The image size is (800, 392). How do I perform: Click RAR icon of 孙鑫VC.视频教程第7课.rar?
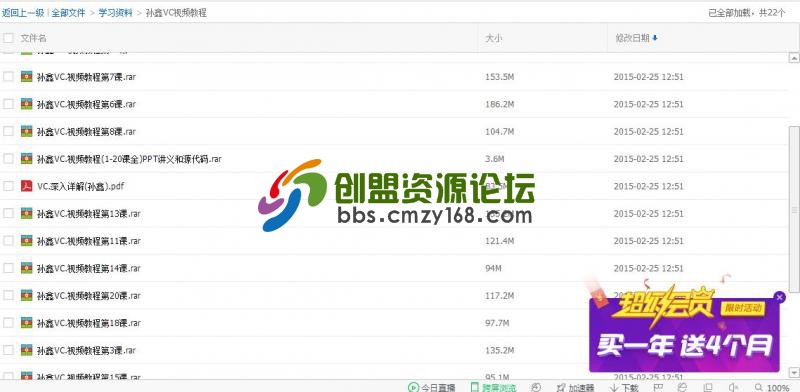click(27, 77)
